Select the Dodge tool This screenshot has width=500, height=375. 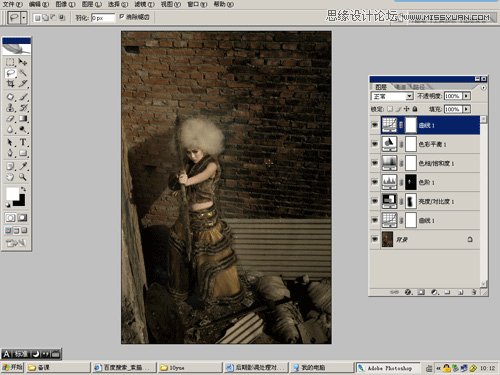23,129
